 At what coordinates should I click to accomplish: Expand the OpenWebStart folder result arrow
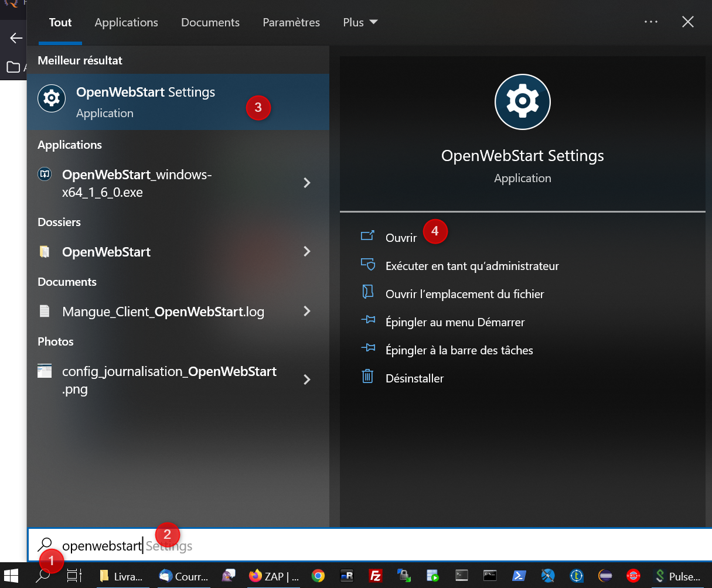(x=307, y=252)
